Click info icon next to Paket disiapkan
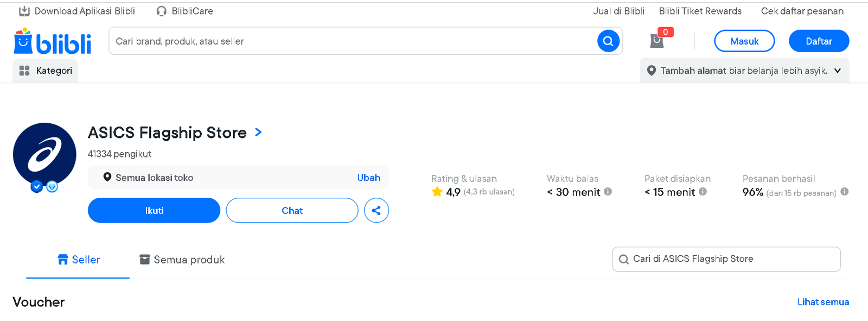The height and width of the screenshot is (321, 868). pos(703,191)
